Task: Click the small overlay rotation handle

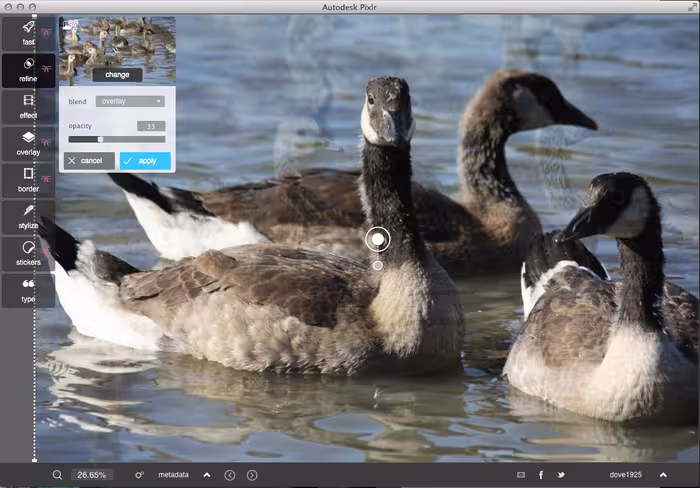Action: pos(378,266)
